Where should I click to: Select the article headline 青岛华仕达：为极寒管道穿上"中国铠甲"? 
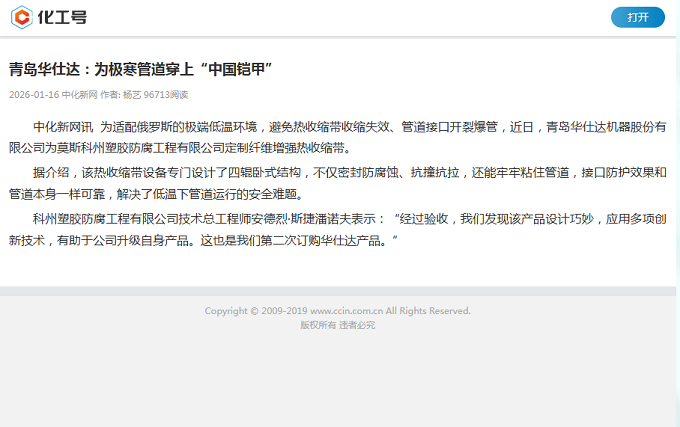pyautogui.click(x=141, y=69)
